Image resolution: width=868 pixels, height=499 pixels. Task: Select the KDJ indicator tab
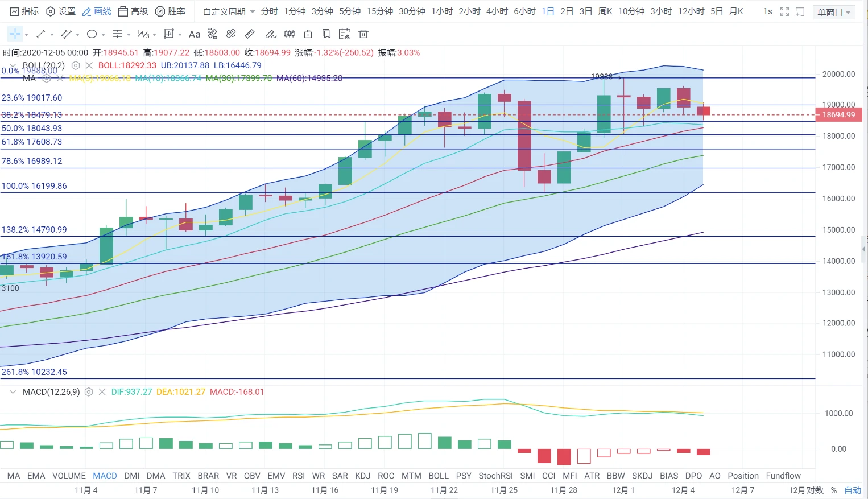(x=362, y=476)
